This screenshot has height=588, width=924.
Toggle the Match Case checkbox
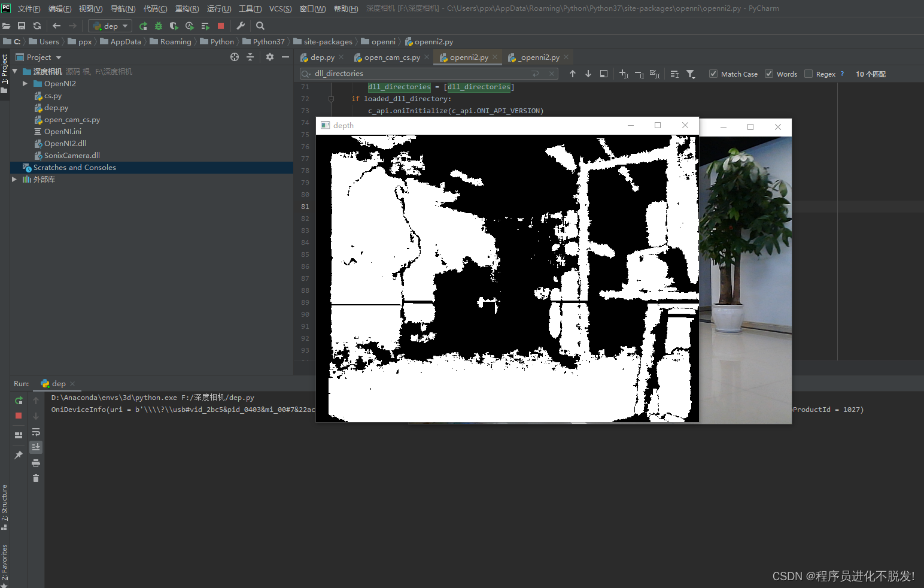pos(713,74)
